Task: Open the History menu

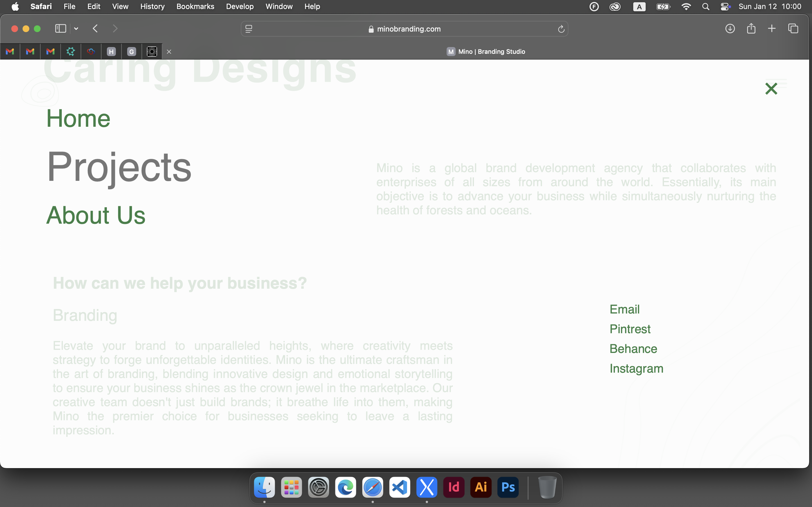Action: (x=152, y=6)
